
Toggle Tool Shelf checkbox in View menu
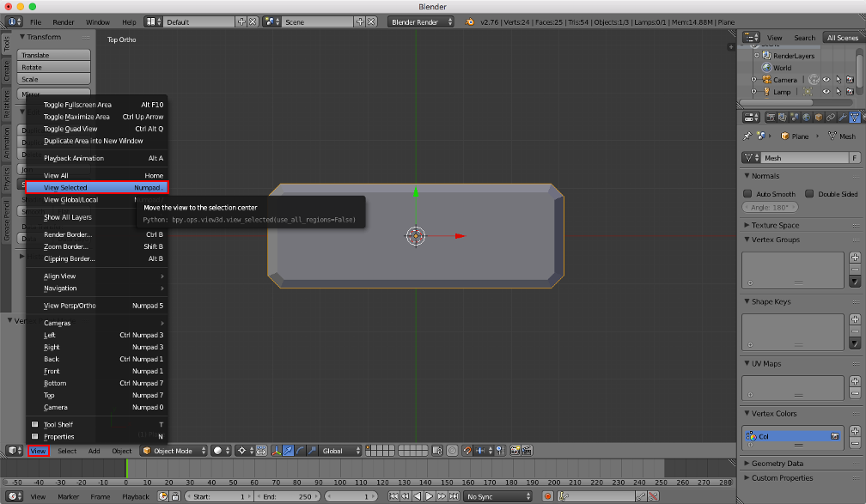(34, 424)
